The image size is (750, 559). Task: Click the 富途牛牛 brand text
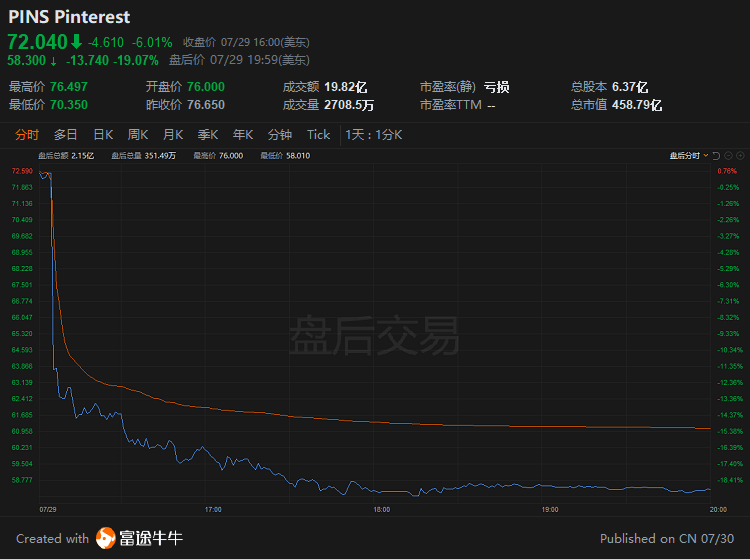153,538
